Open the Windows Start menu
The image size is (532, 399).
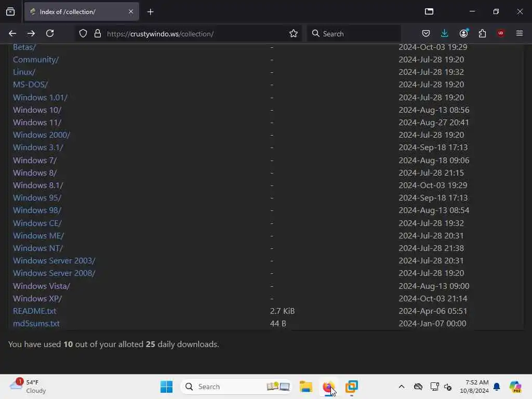coord(166,387)
